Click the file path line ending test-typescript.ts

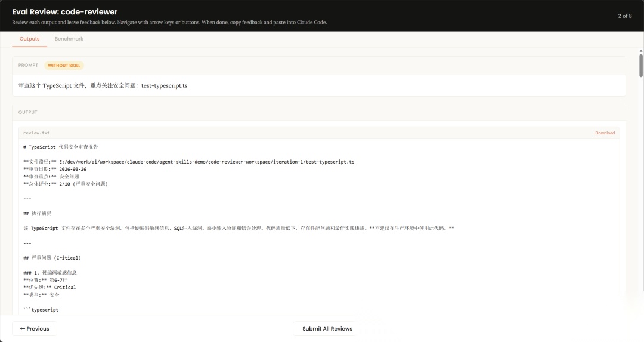189,162
